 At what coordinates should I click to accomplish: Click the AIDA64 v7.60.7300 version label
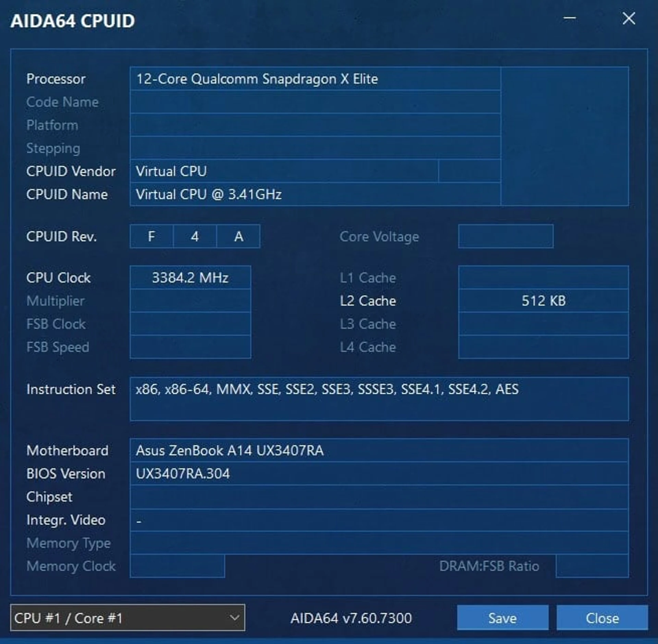coord(351,618)
